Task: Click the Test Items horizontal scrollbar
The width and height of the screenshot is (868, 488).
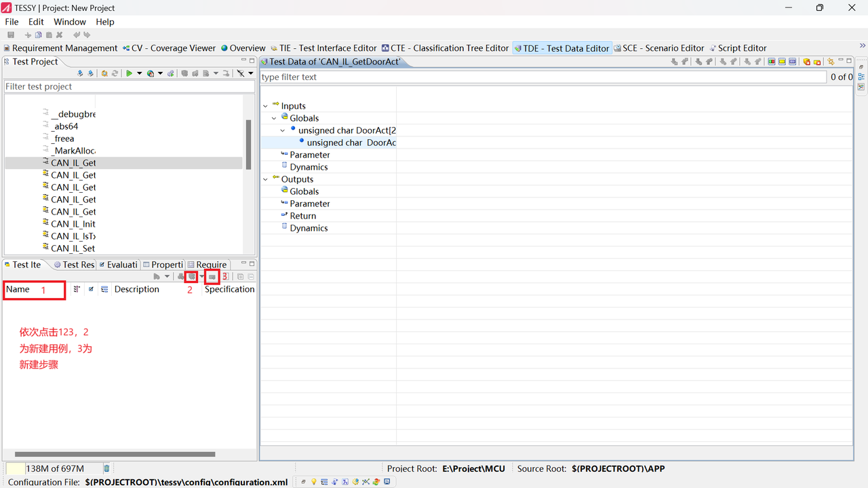Action: (x=115, y=455)
